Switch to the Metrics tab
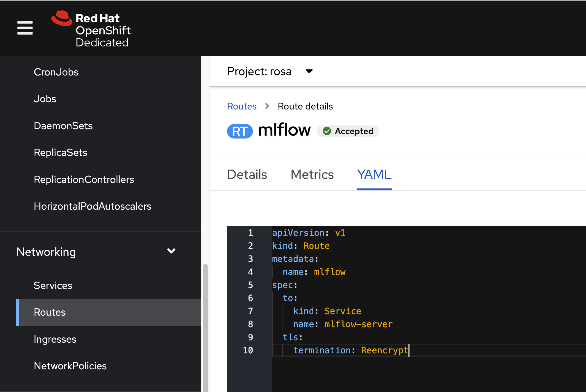Image resolution: width=586 pixels, height=392 pixels. (x=312, y=175)
